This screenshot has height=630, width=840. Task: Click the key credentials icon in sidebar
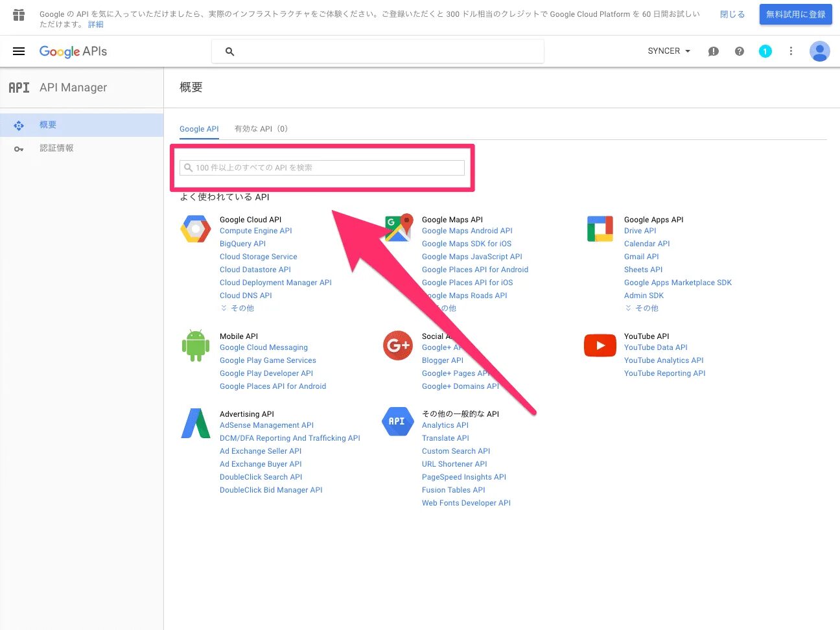[19, 148]
